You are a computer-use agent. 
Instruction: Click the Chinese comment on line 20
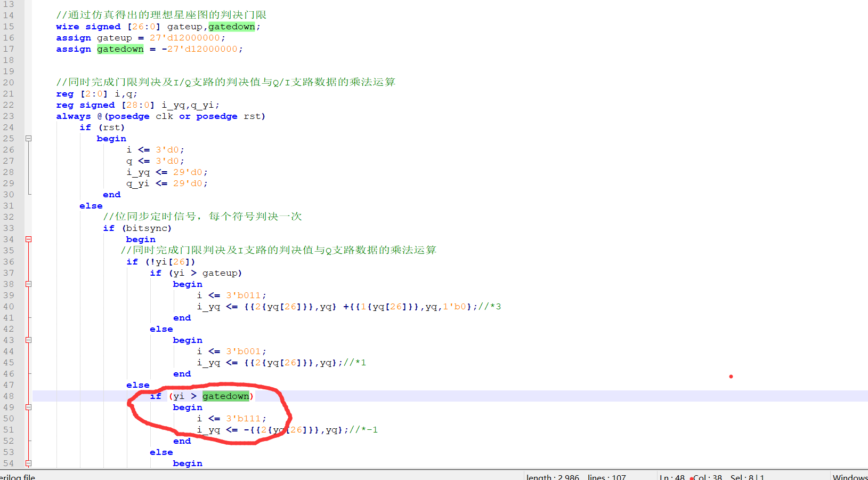pyautogui.click(x=226, y=82)
